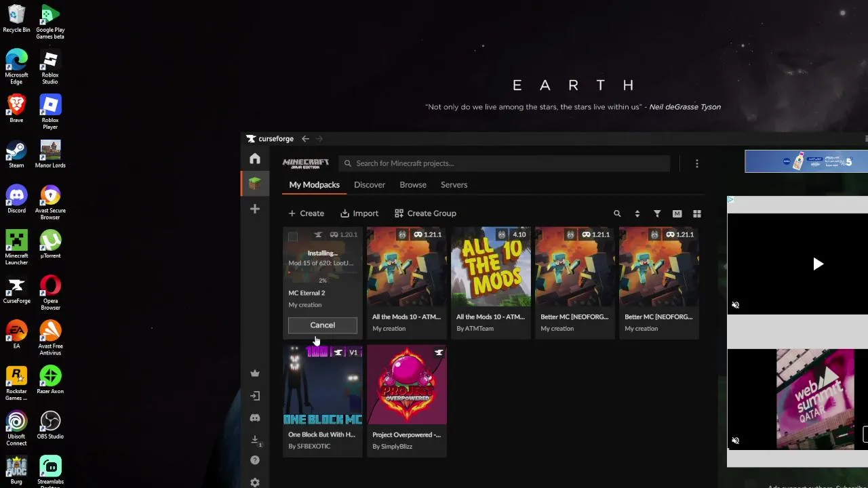Image resolution: width=868 pixels, height=488 pixels.
Task: Open Project Overpowered modpack thumbnail
Action: 407,385
